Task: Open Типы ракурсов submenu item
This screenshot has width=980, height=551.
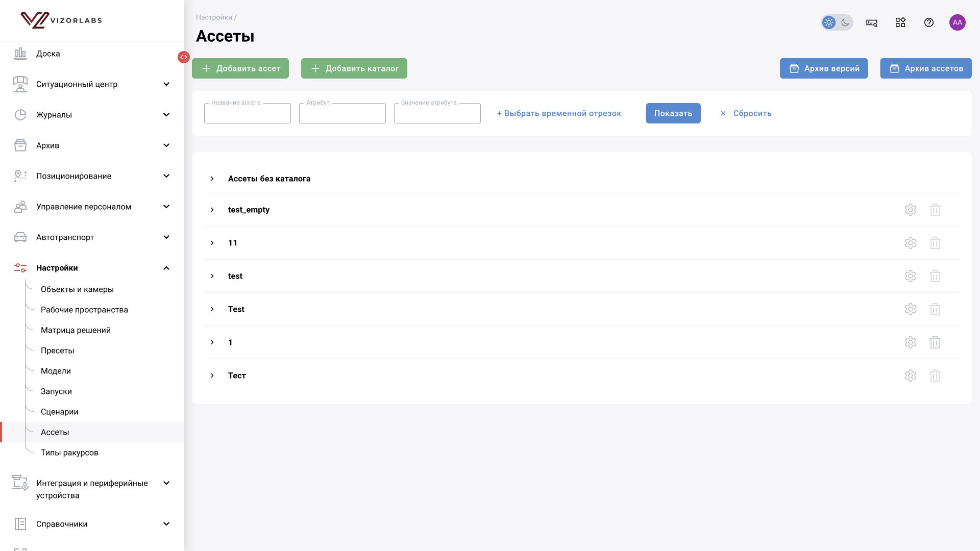Action: 69,453
